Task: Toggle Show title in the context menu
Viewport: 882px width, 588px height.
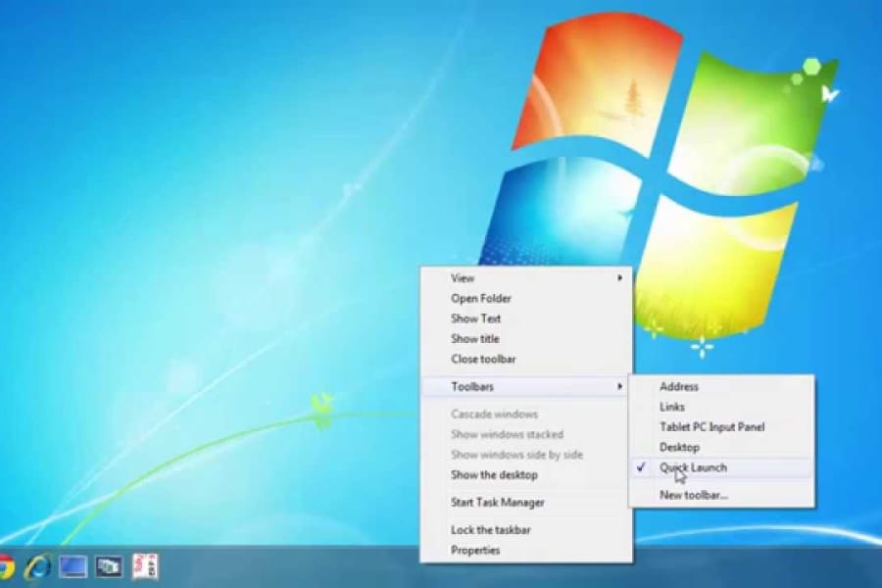Action: coord(526,339)
